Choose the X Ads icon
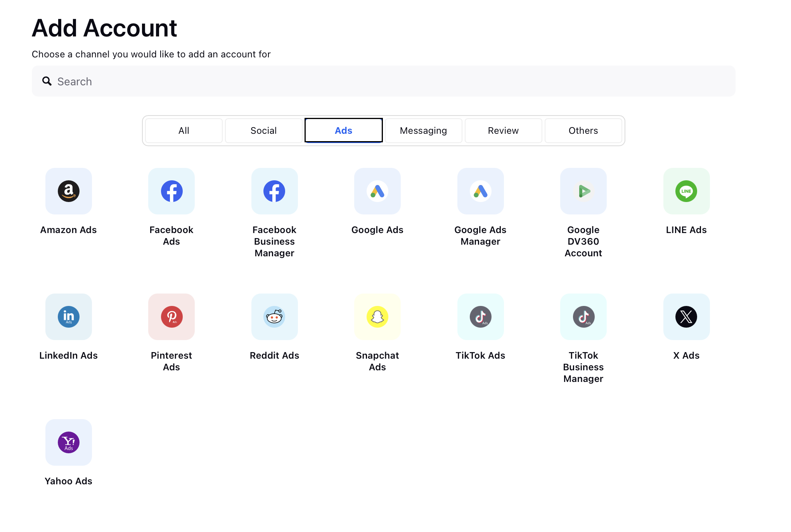791x532 pixels. [x=687, y=317]
